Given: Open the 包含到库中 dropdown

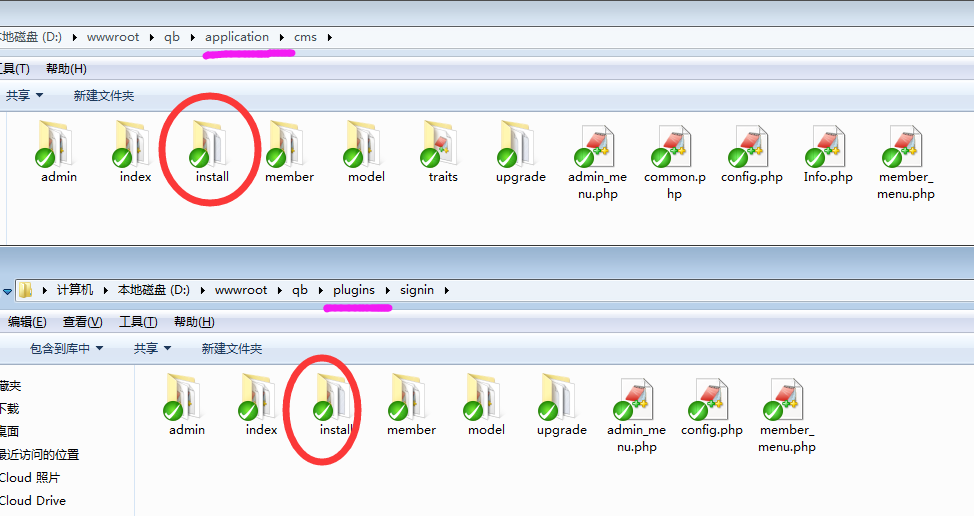Looking at the screenshot, I should point(66,348).
